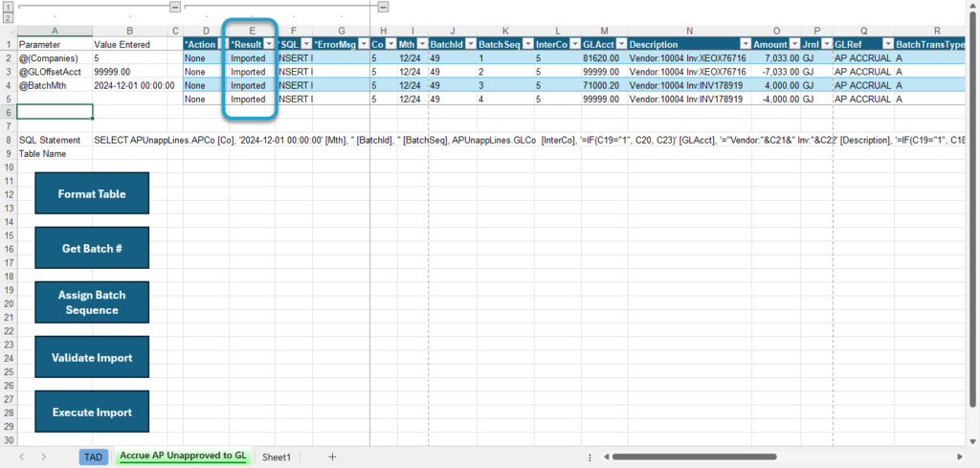
Task: Collapse the second column group minus button
Action: tap(383, 7)
